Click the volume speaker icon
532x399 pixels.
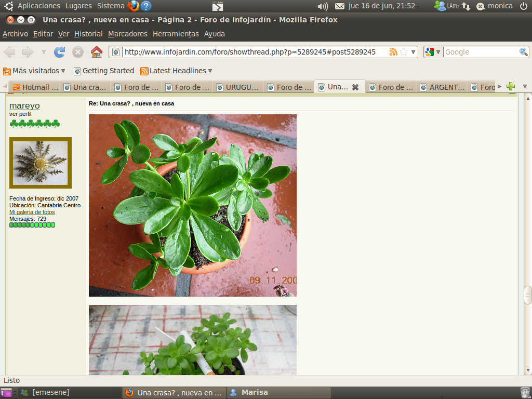click(323, 6)
